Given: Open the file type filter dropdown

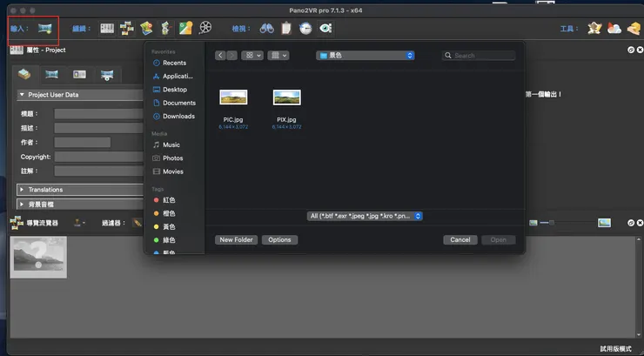Looking at the screenshot, I should [x=365, y=216].
